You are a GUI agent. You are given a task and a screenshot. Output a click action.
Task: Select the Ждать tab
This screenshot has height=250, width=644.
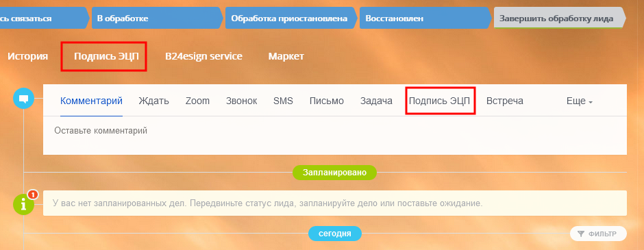click(153, 101)
